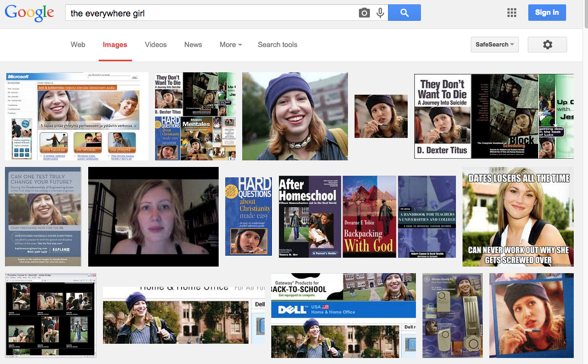Screen dimensions: 588x364
Task: Open blue-framed girl with pen photo
Action: tap(532, 315)
